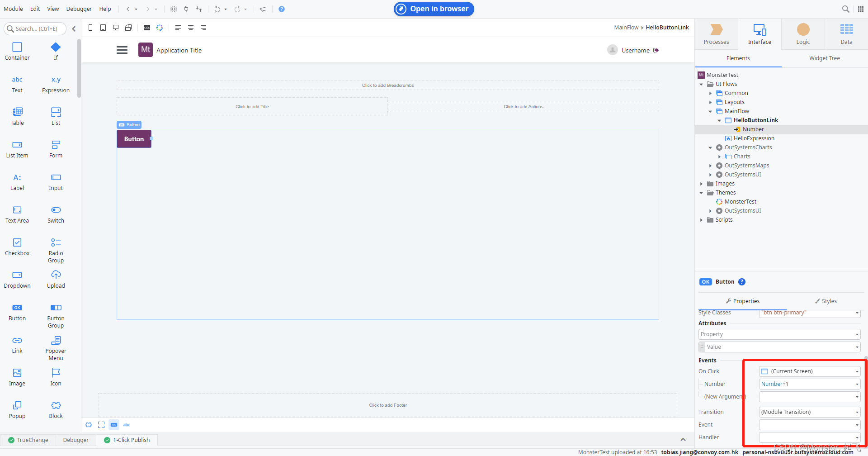868x456 pixels.
Task: Open the TrueChange tab
Action: point(28,440)
